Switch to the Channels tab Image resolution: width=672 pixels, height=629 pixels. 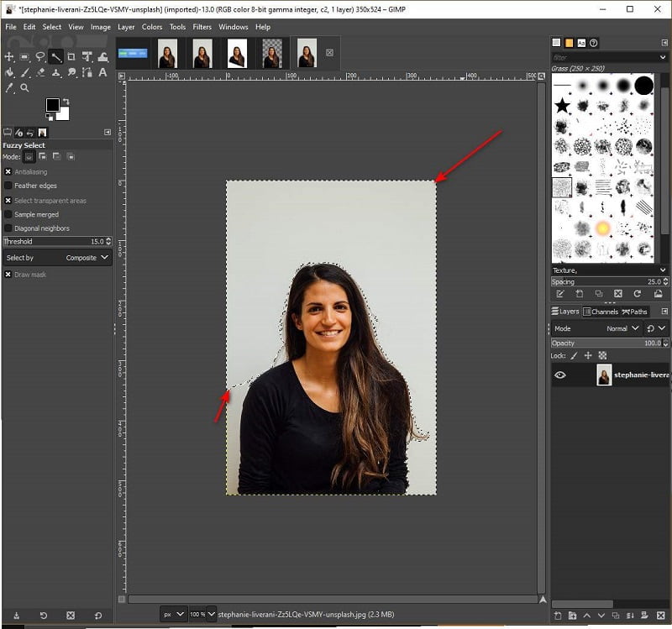601,312
